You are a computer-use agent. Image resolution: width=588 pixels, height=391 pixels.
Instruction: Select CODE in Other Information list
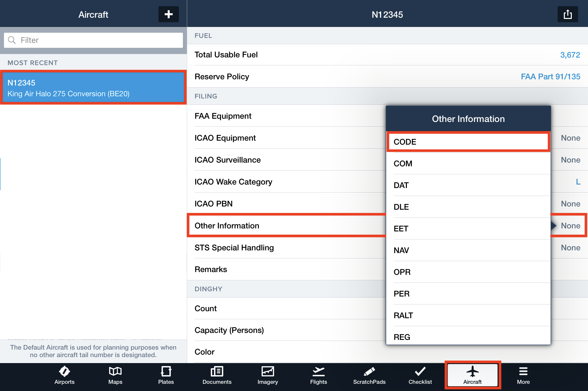[x=468, y=142]
